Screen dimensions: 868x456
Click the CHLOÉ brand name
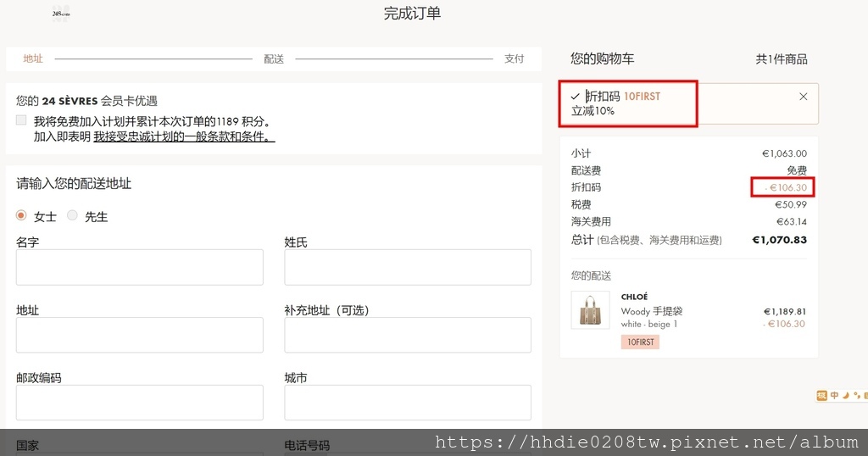[634, 297]
